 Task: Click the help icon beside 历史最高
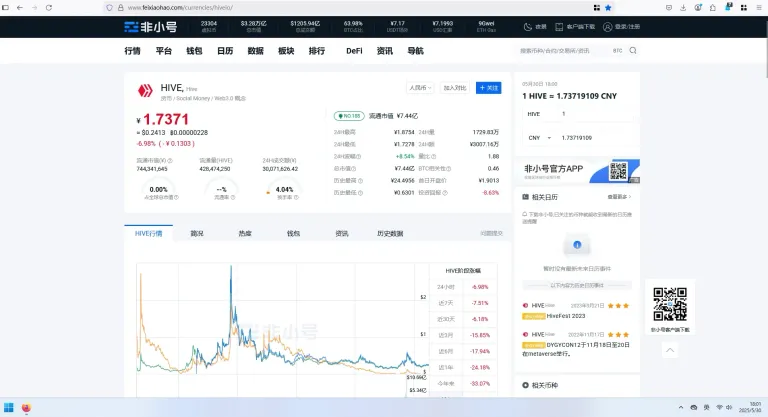(x=360, y=181)
